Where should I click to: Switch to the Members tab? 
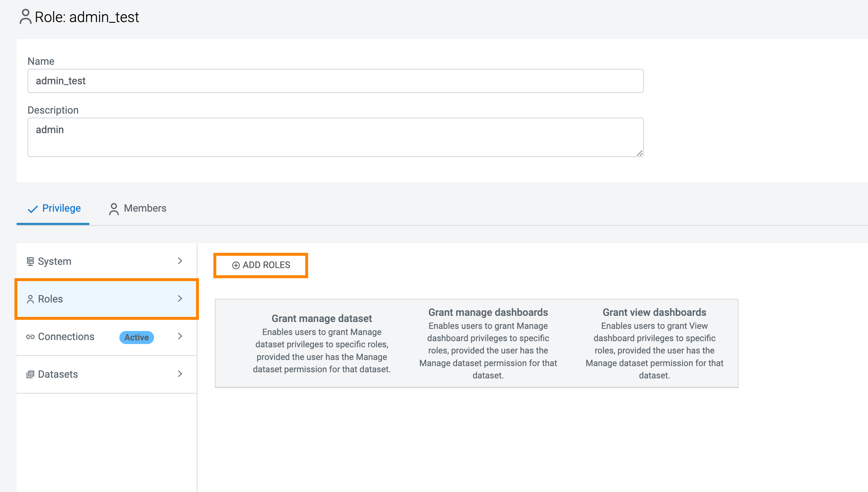point(145,208)
